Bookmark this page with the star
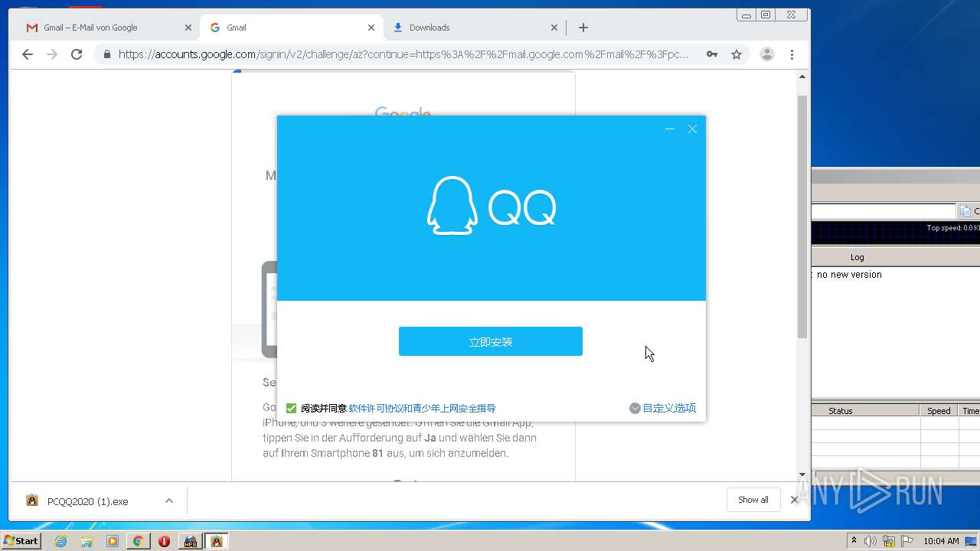The width and height of the screenshot is (980, 551). 737,54
